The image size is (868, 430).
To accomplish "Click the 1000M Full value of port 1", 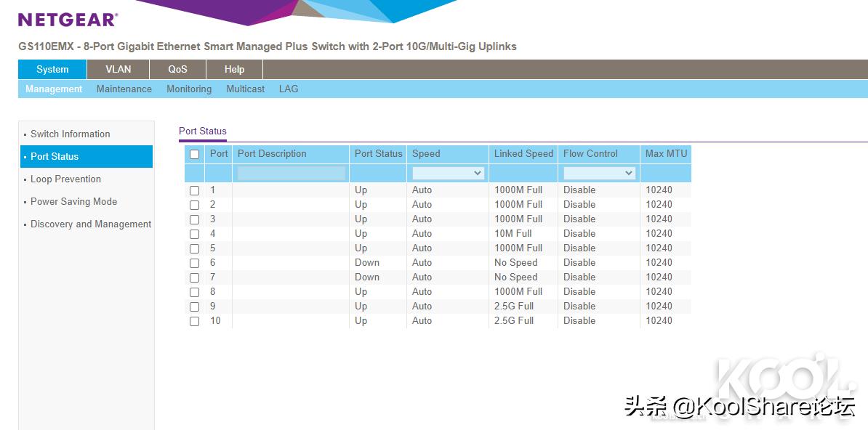I will tap(518, 190).
